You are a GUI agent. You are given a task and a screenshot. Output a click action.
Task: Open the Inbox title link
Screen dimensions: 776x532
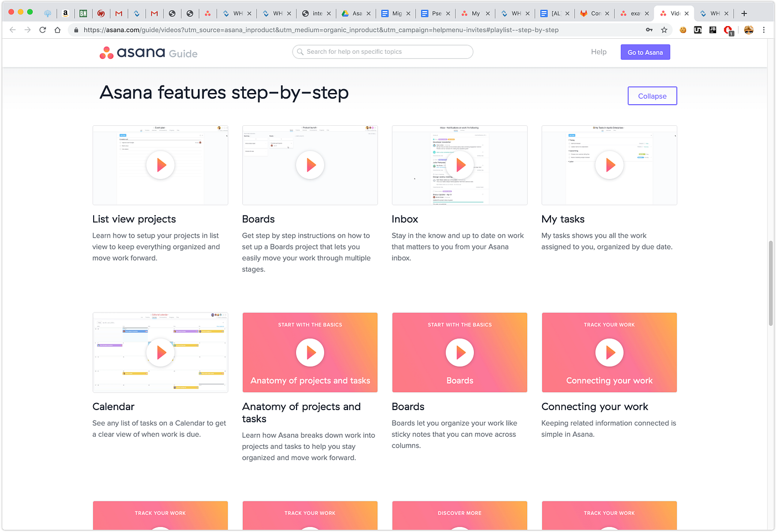pyautogui.click(x=405, y=219)
